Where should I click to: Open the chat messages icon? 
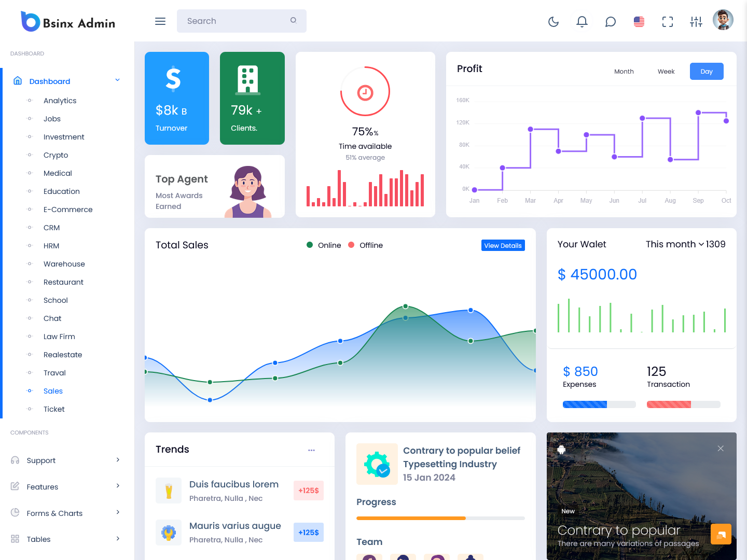point(611,21)
